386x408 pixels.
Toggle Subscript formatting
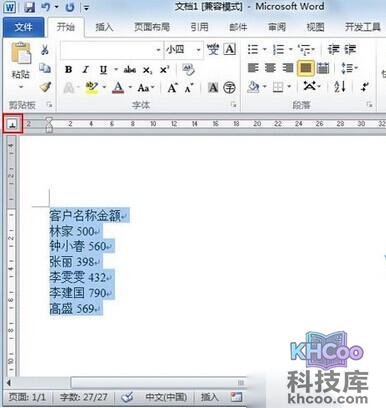pyautogui.click(x=147, y=70)
